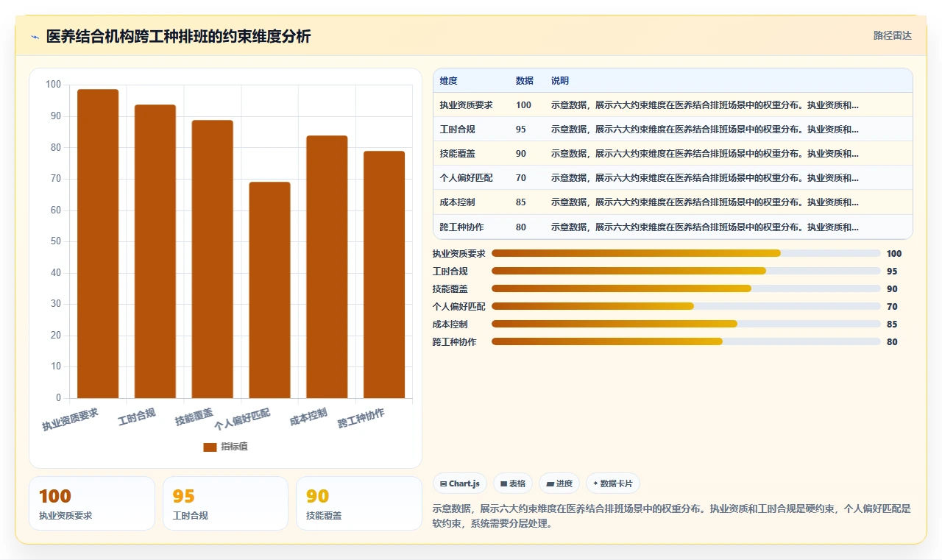Select the 数据卡片 tag chip
942x560 pixels.
coord(612,483)
